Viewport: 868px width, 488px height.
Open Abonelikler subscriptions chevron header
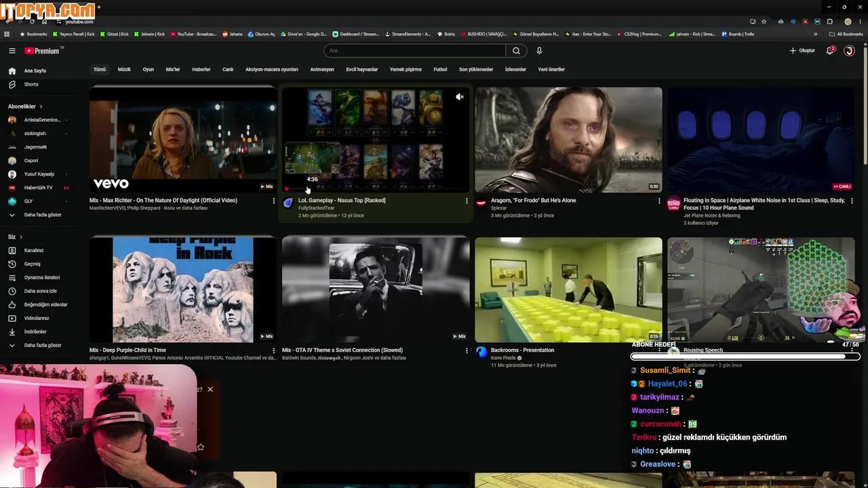tap(25, 106)
